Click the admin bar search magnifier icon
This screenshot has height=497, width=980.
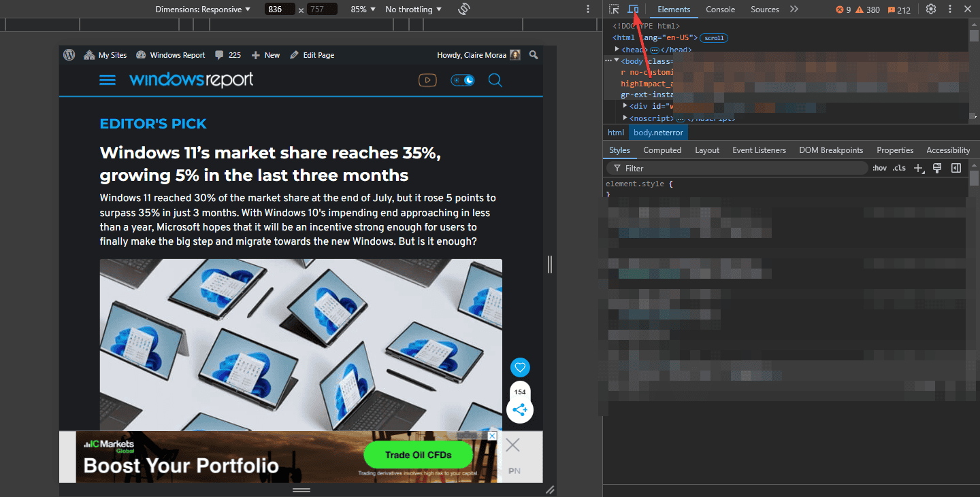click(x=534, y=55)
